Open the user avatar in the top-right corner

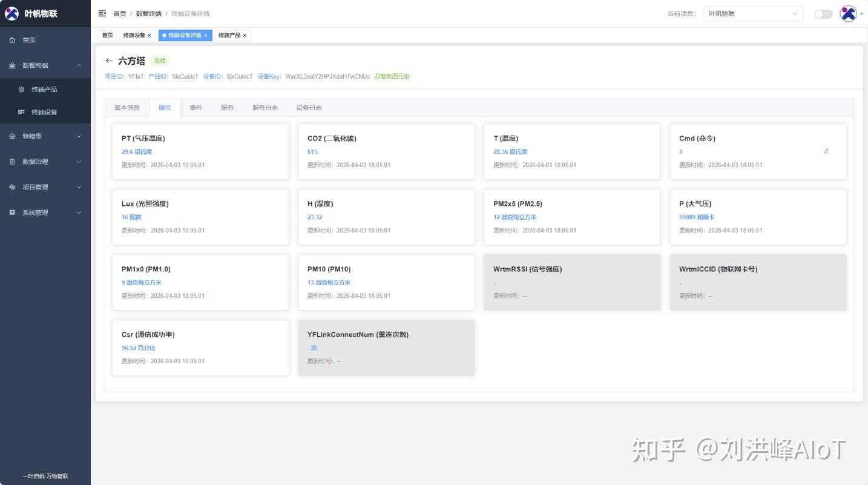coord(848,13)
